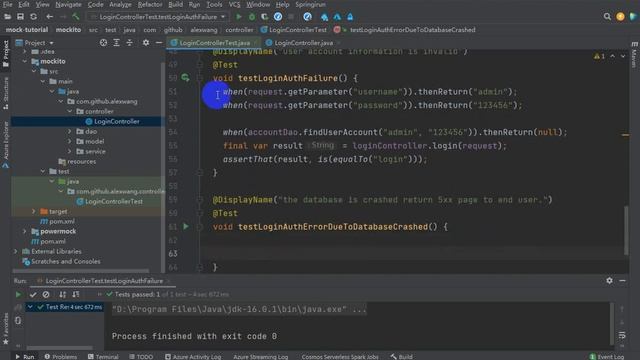The image size is (640, 360).
Task: Open the run configuration dropdown
Action: 158,17
